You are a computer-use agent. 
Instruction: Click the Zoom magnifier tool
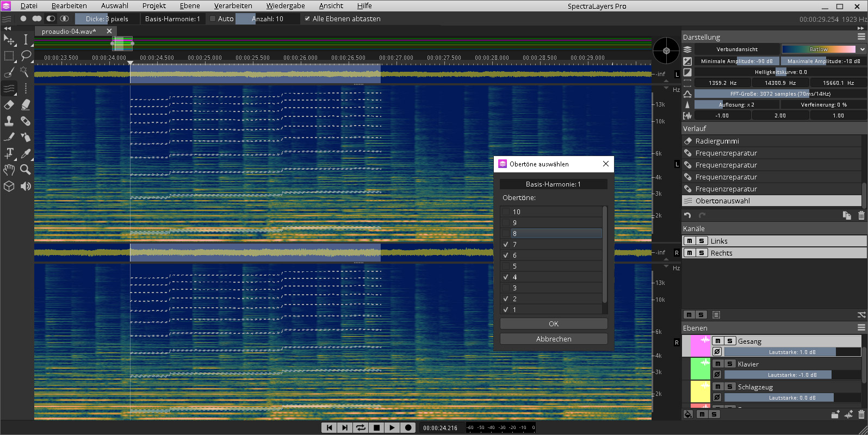[26, 170]
